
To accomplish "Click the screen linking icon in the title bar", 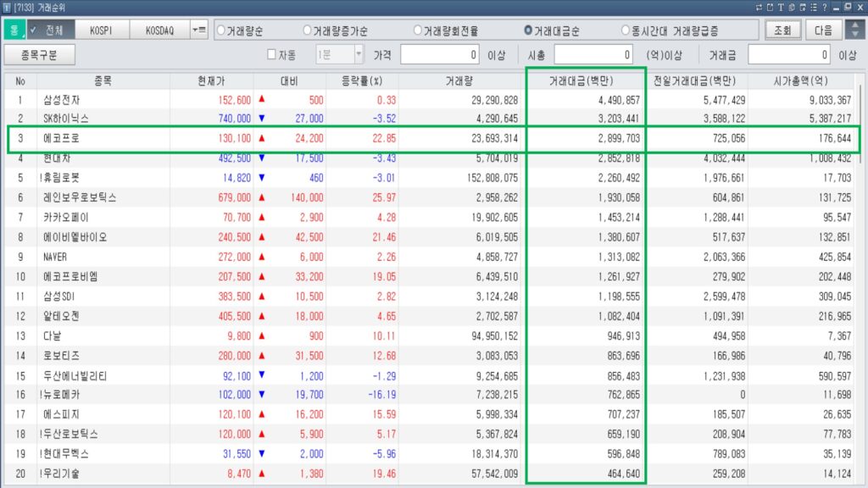I will point(759,7).
